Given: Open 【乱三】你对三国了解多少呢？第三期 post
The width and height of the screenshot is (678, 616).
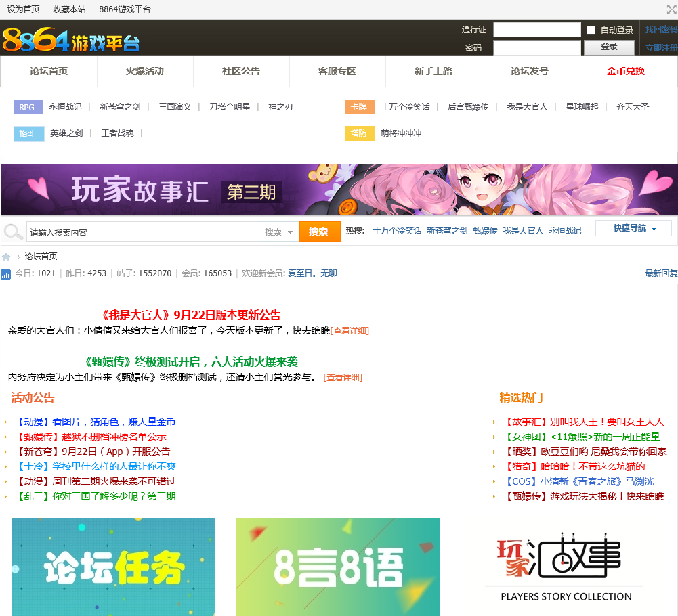Looking at the screenshot, I should [x=95, y=496].
